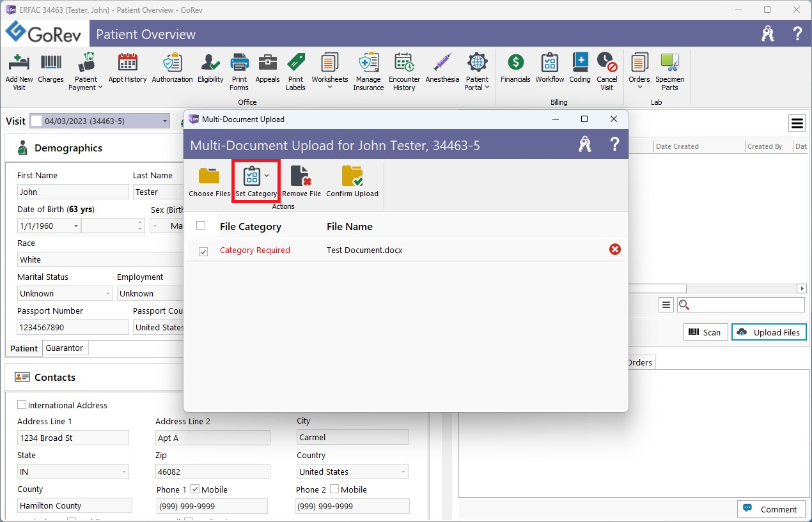Click the Add New Visit icon
812x522 pixels.
coord(19,63)
